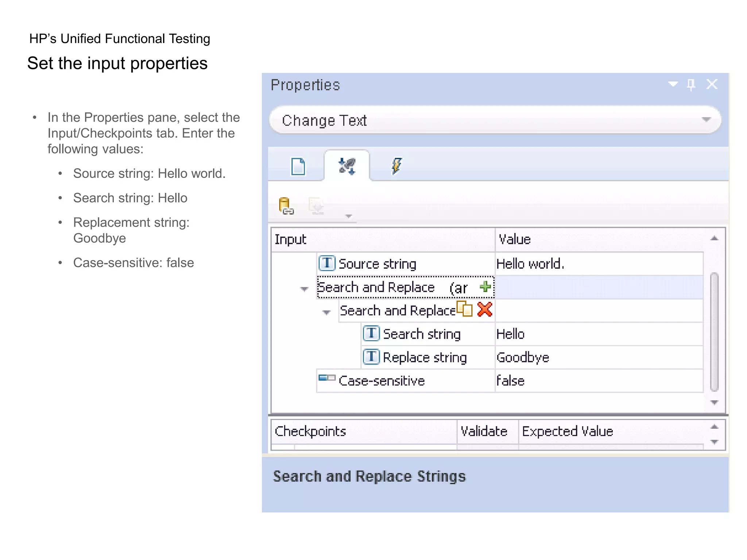Click the Checkpoints column header
Image resolution: width=747 pixels, height=560 pixels.
tap(364, 431)
